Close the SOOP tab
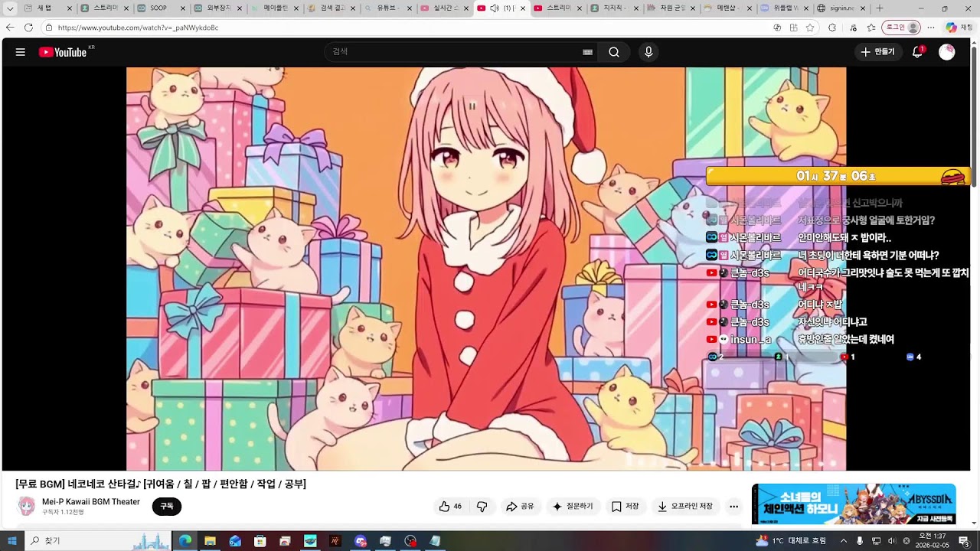980x551 pixels. [183, 8]
